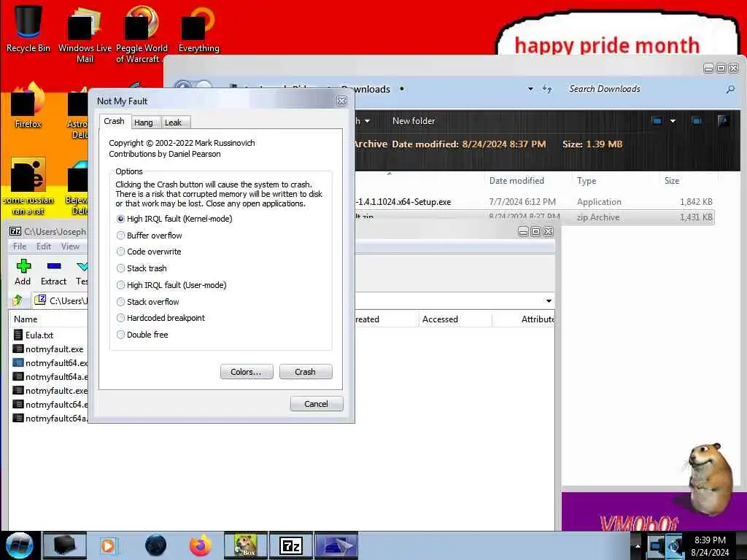Click the black folder taskbar button
The image size is (747, 560).
[x=65, y=545]
